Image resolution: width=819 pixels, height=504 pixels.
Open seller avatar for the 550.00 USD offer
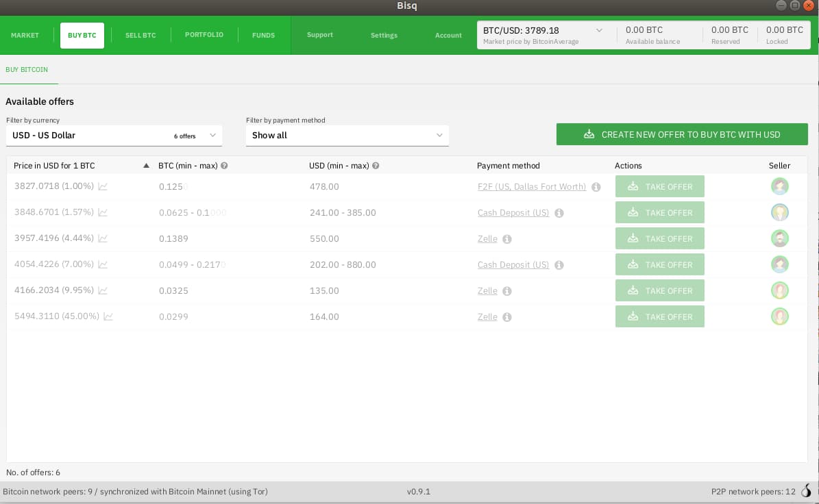(779, 238)
